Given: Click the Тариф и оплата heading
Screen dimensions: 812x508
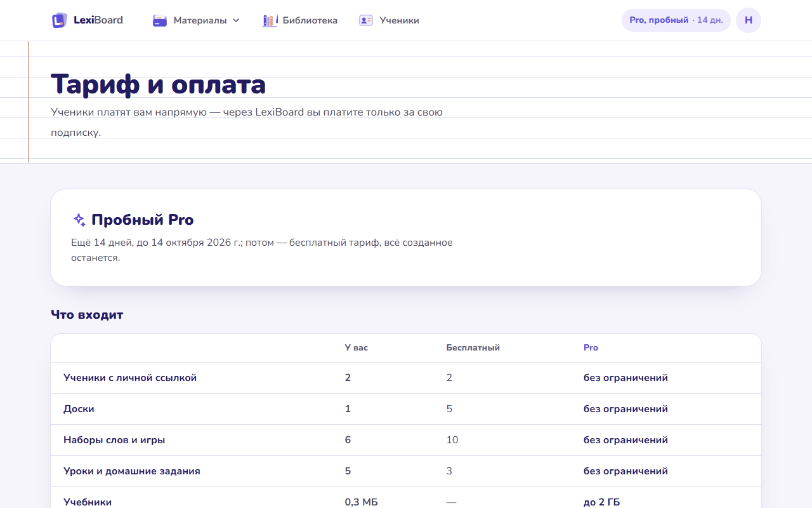Looking at the screenshot, I should coord(159,84).
